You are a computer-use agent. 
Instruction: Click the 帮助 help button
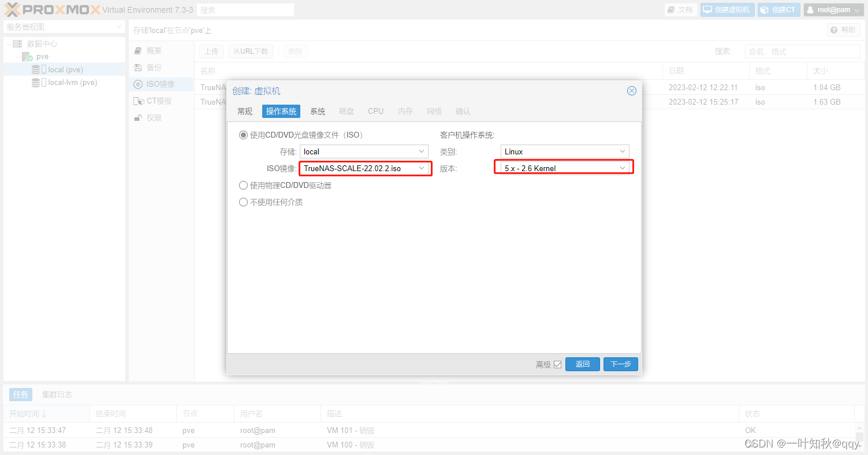[x=843, y=30]
